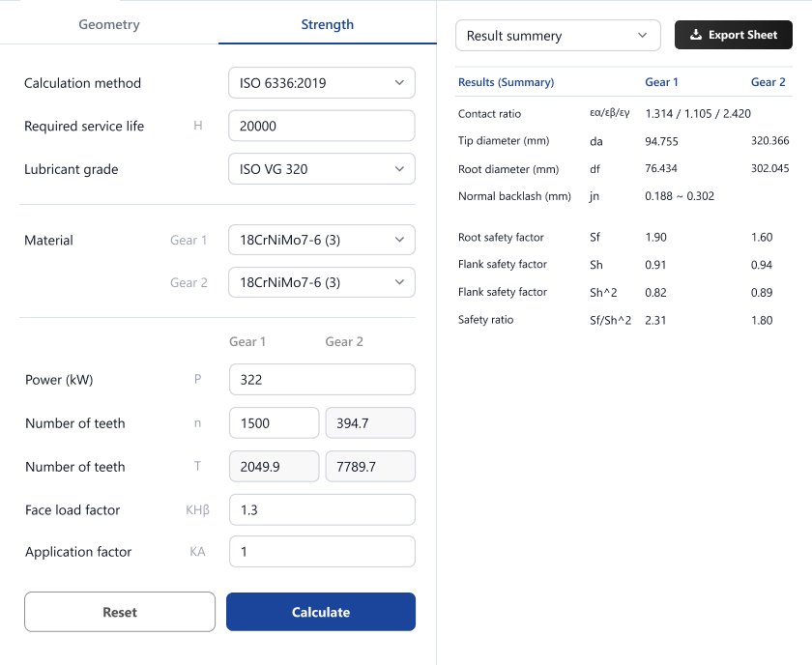The height and width of the screenshot is (665, 812).
Task: Click the ISO 6336:2019 dropdown chevron
Action: [x=399, y=83]
